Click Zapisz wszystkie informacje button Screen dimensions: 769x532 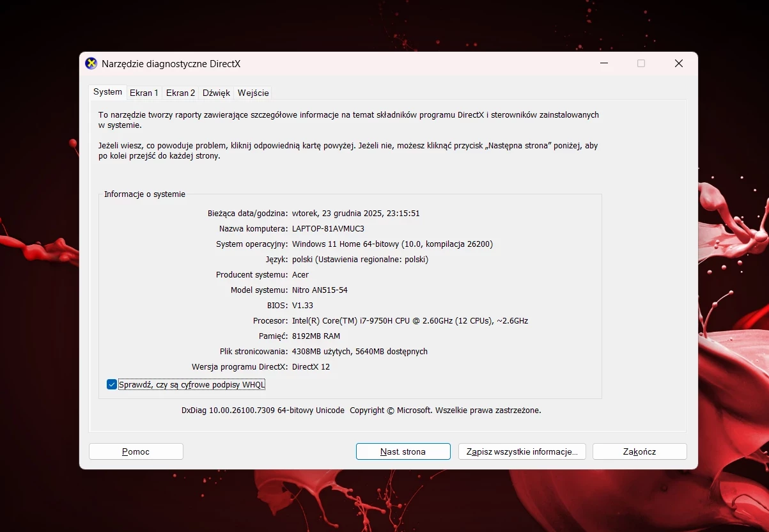point(522,451)
